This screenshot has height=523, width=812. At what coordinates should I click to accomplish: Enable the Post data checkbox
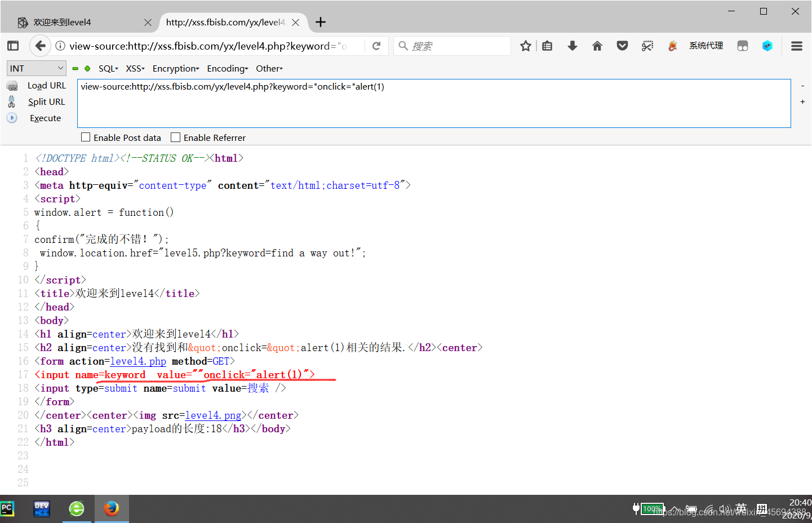(86, 137)
